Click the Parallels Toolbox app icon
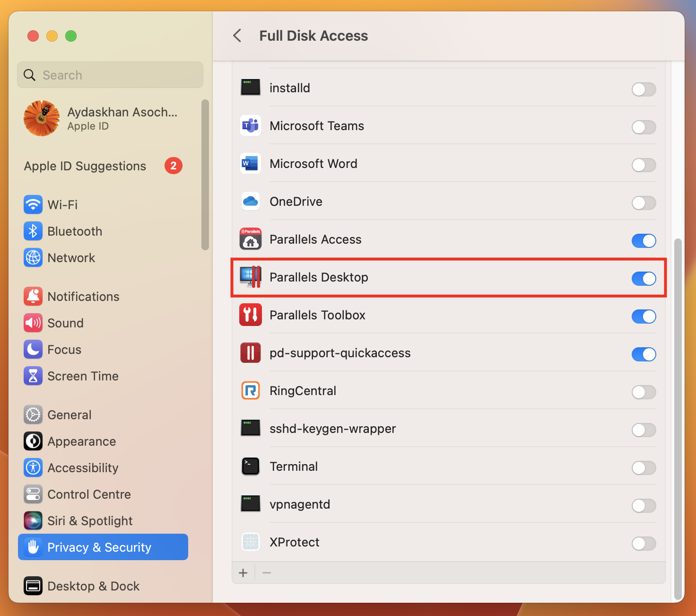 point(251,315)
